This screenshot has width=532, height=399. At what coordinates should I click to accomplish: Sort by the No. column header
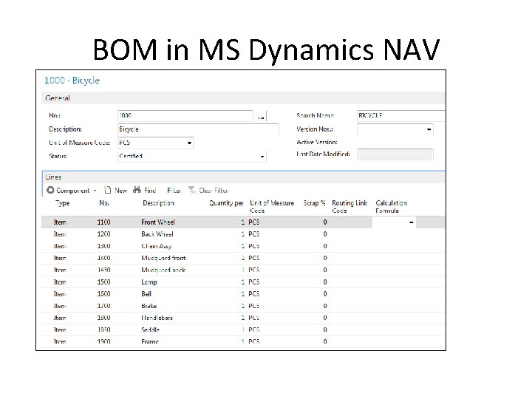pos(104,203)
